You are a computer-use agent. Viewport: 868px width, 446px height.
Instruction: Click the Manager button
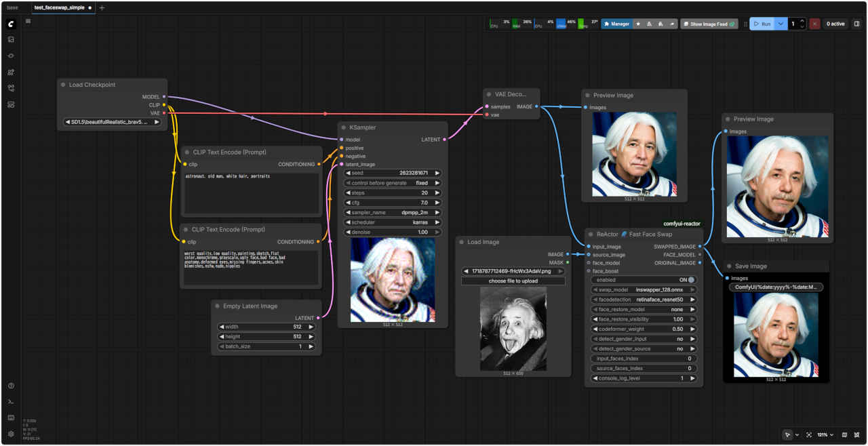click(616, 24)
